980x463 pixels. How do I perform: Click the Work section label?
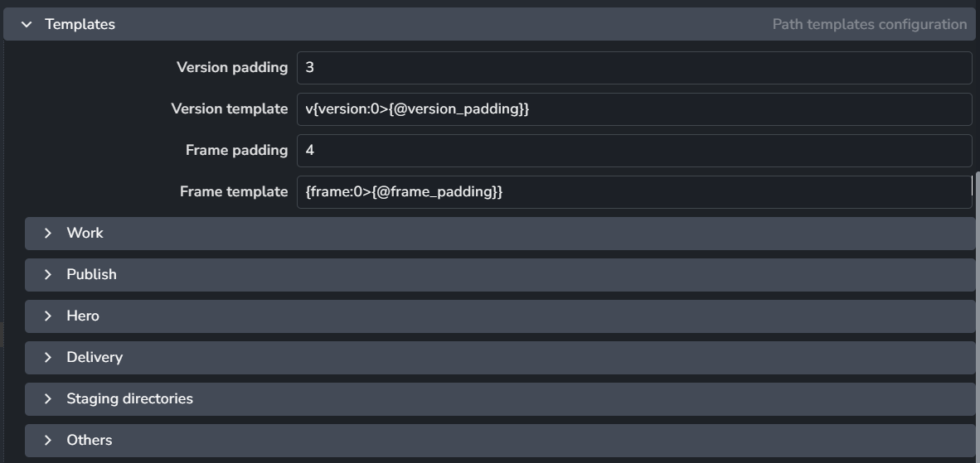[x=85, y=234]
